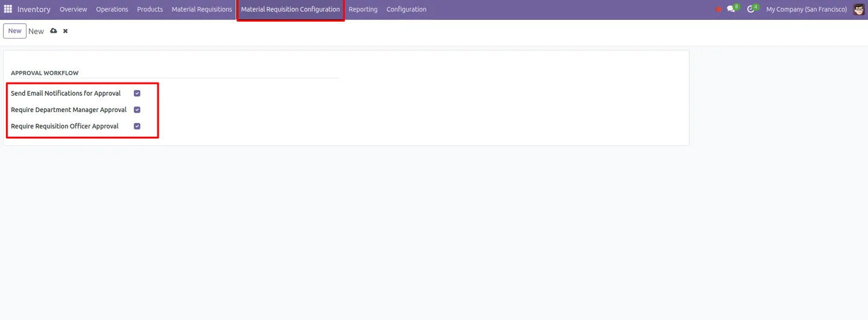Click the Require Department Manager Approval label
Screen dimensions: 868x320
[x=69, y=110]
